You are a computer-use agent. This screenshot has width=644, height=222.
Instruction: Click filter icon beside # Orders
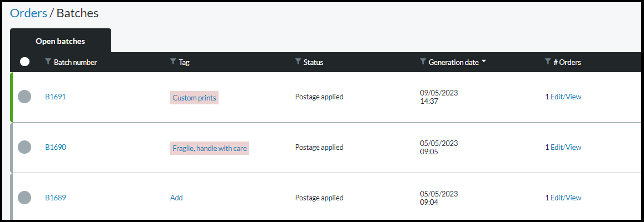(x=548, y=62)
